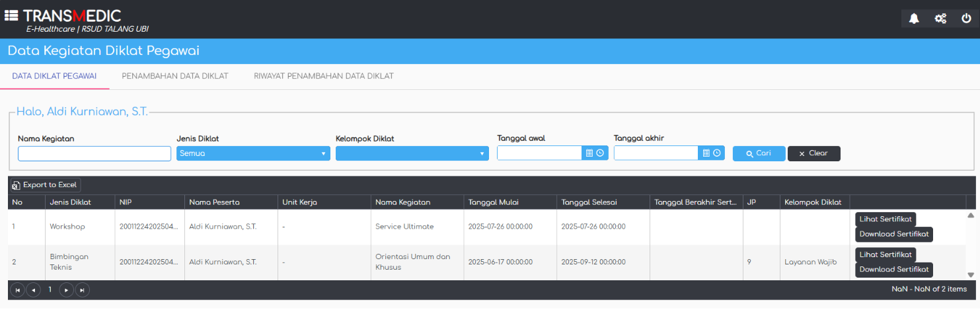The width and height of the screenshot is (980, 314).
Task: Open the Tanggal awal time picker
Action: [x=600, y=153]
